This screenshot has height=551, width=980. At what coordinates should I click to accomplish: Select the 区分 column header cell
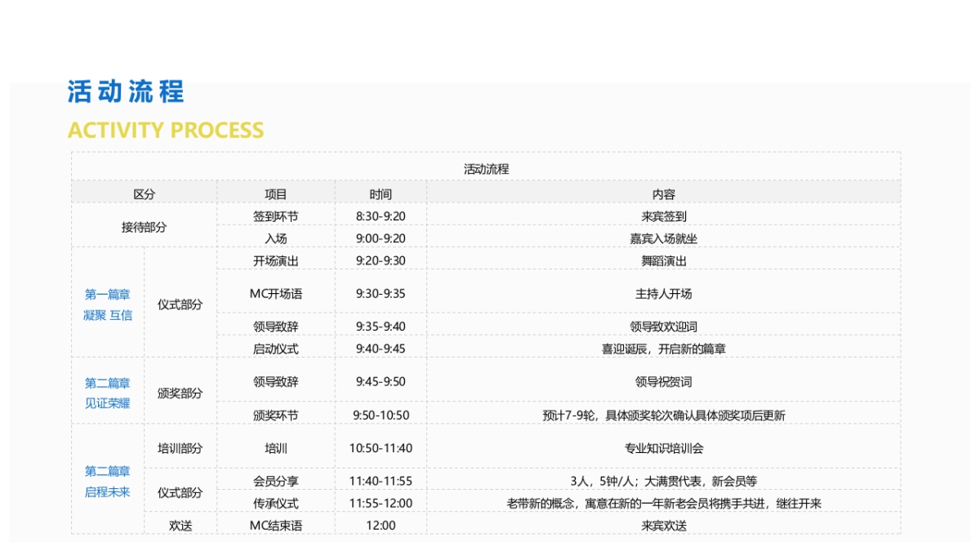click(x=154, y=193)
